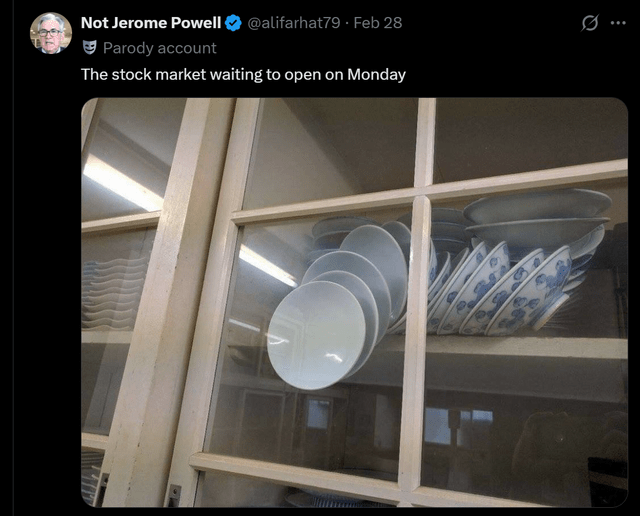Open the Not Jerome Powell profile avatar

(51, 33)
